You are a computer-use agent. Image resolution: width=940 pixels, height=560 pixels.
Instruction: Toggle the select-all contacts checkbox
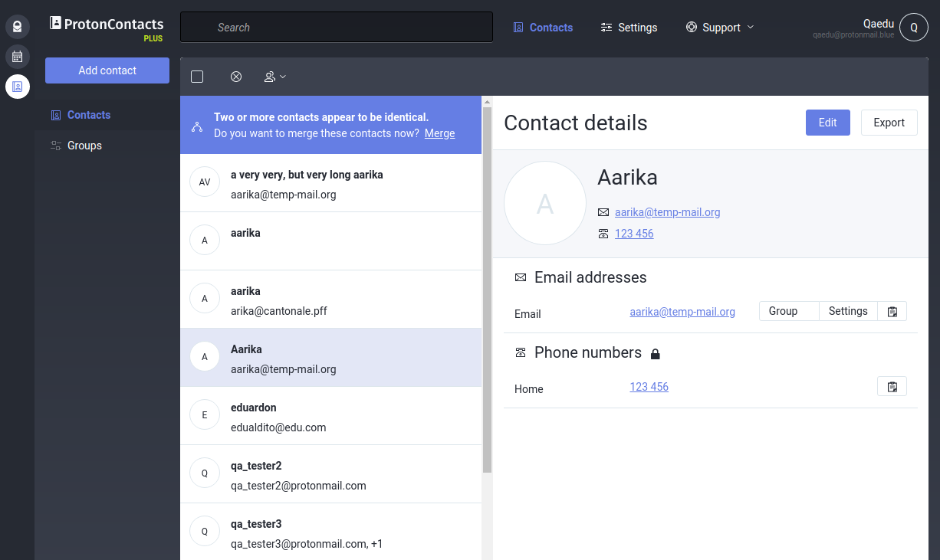pos(197,76)
